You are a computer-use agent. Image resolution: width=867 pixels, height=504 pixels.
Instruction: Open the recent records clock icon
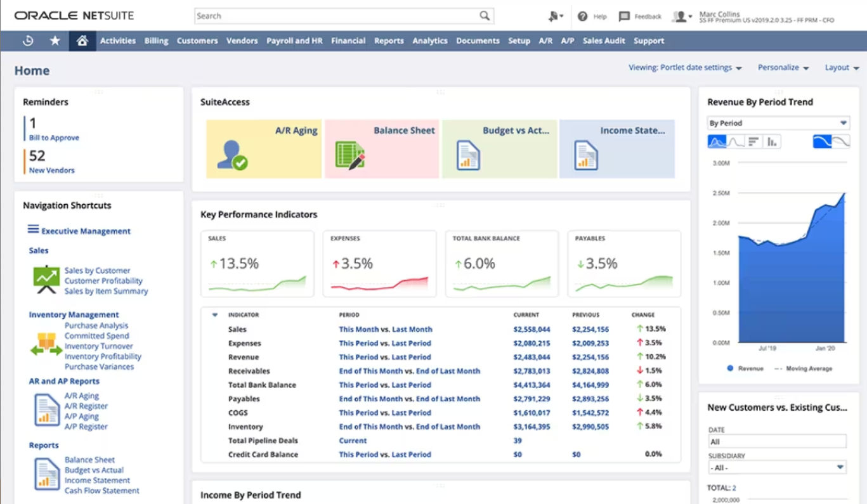[x=28, y=40]
